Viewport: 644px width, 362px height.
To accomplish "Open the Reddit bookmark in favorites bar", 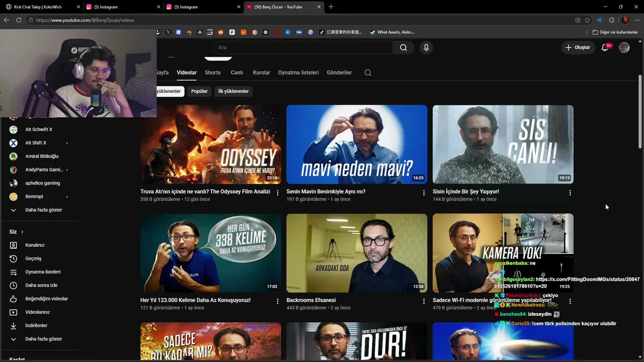I will point(220,32).
